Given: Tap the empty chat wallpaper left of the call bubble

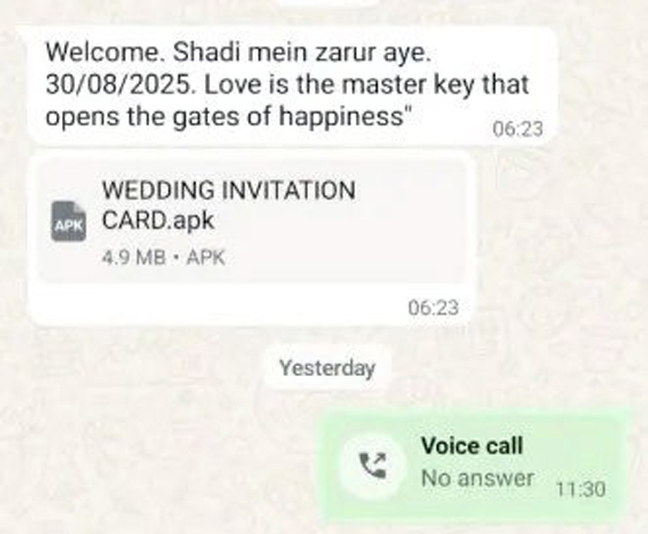Looking at the screenshot, I should pyautogui.click(x=157, y=463).
